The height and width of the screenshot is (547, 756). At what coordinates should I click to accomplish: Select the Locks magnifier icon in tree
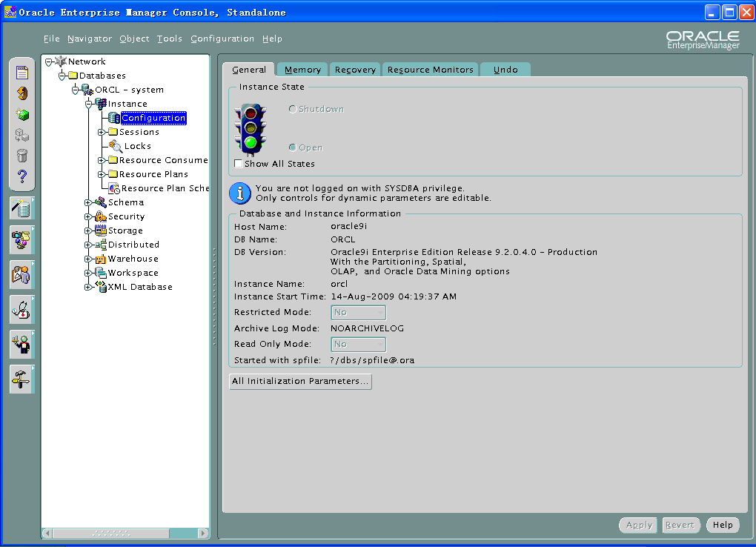point(116,146)
